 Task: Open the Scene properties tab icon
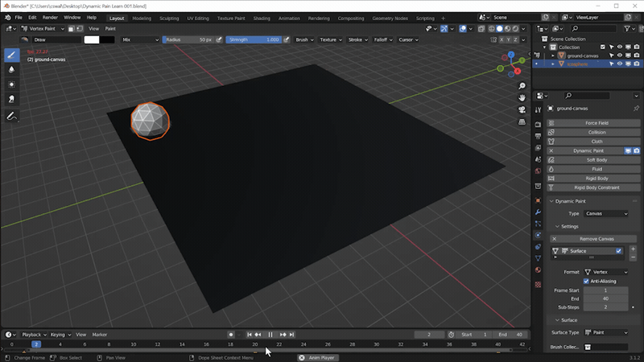tap(538, 159)
